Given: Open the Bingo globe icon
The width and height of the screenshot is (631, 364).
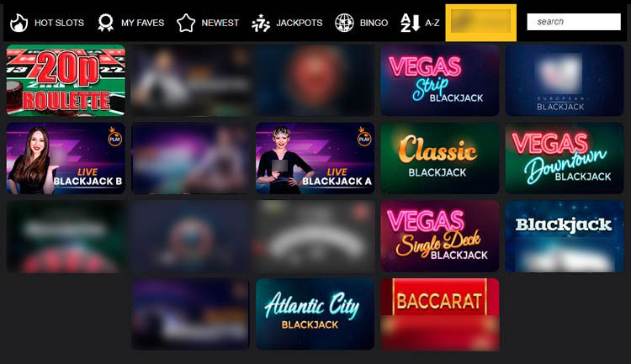Looking at the screenshot, I should point(344,23).
